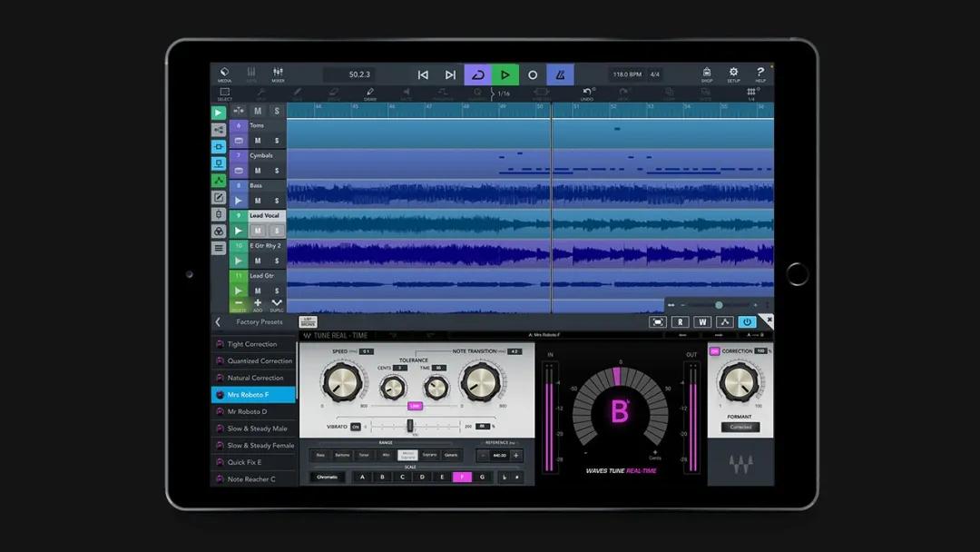Screen dimensions: 980x552
Task: Click the 4/4 time signature display
Action: click(655, 74)
